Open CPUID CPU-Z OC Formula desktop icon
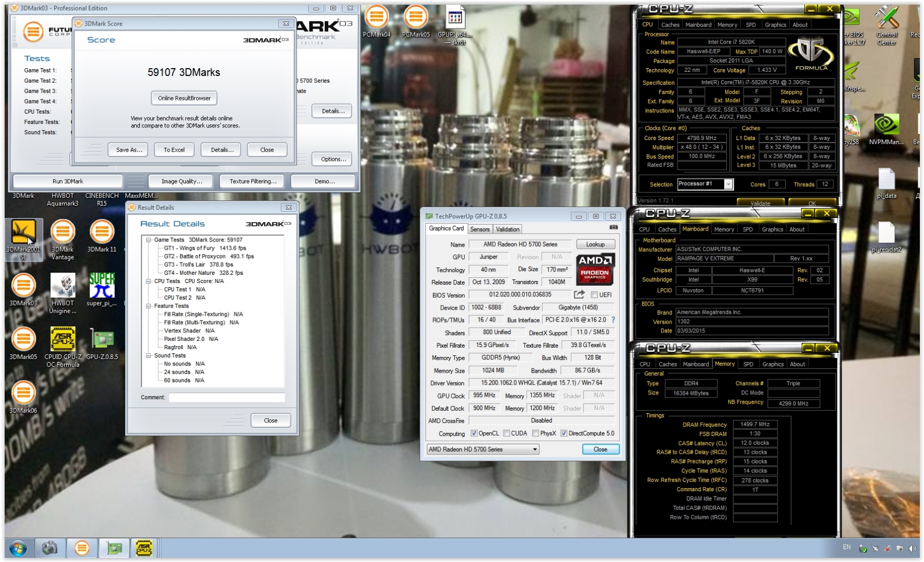Screen dimensions: 924x562 pyautogui.click(x=62, y=347)
